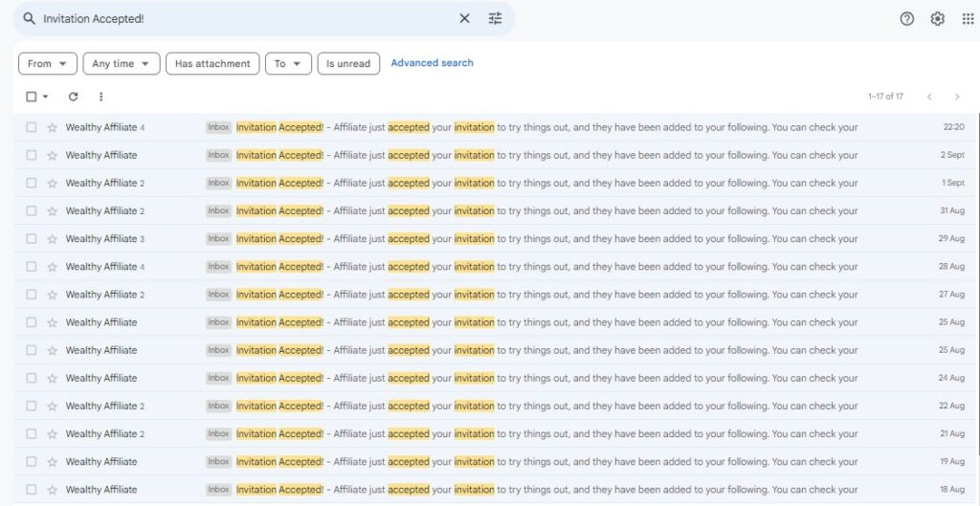
Task: Open search options sliders icon
Action: 495,19
